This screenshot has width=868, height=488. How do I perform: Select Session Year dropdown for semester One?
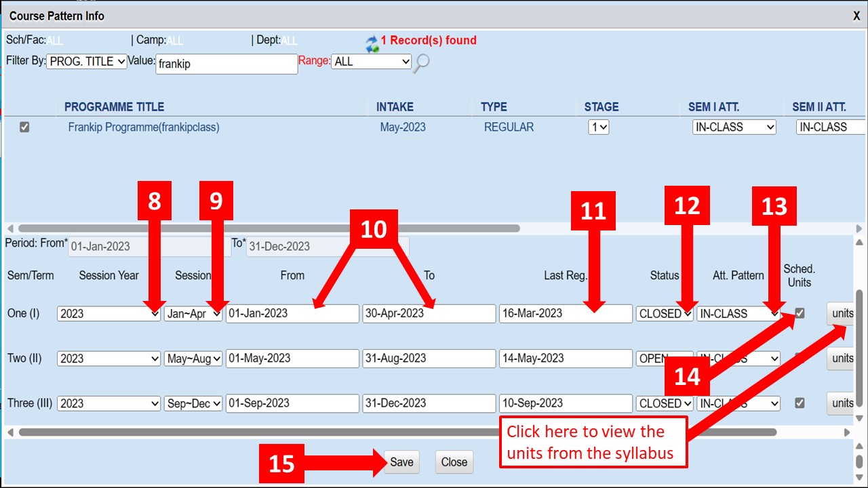[108, 314]
